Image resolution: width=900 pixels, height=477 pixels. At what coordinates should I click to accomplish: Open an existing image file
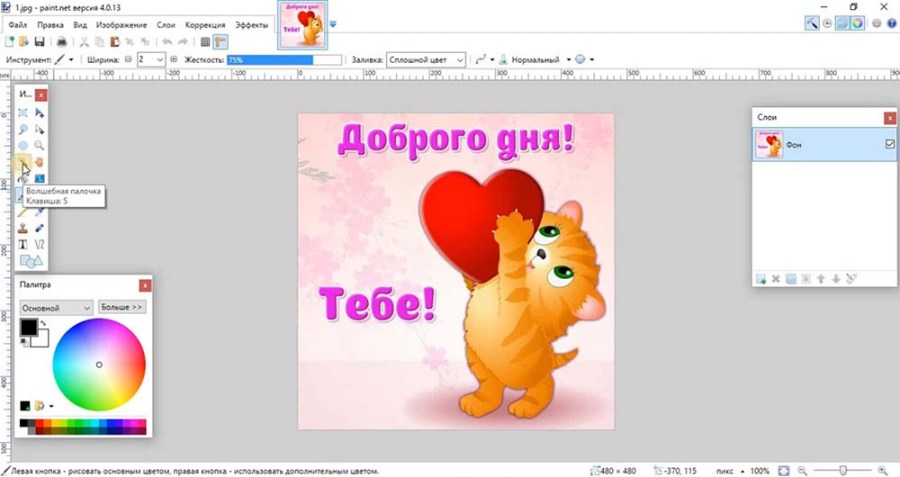click(x=24, y=42)
